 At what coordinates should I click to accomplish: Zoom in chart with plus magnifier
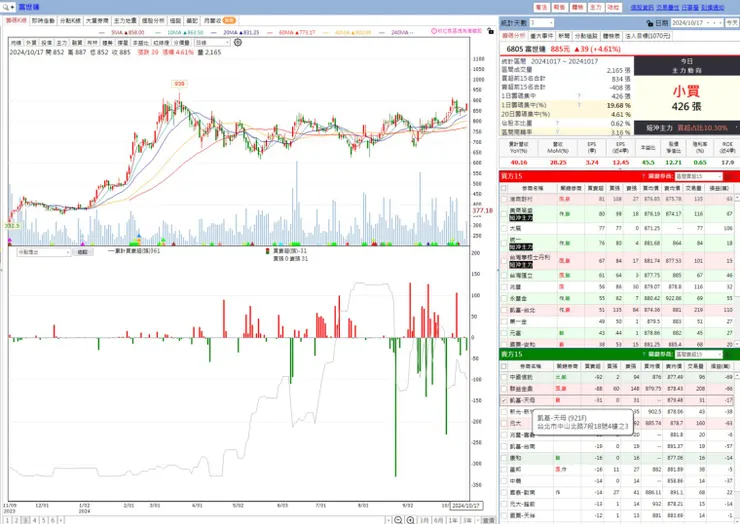coord(411,520)
